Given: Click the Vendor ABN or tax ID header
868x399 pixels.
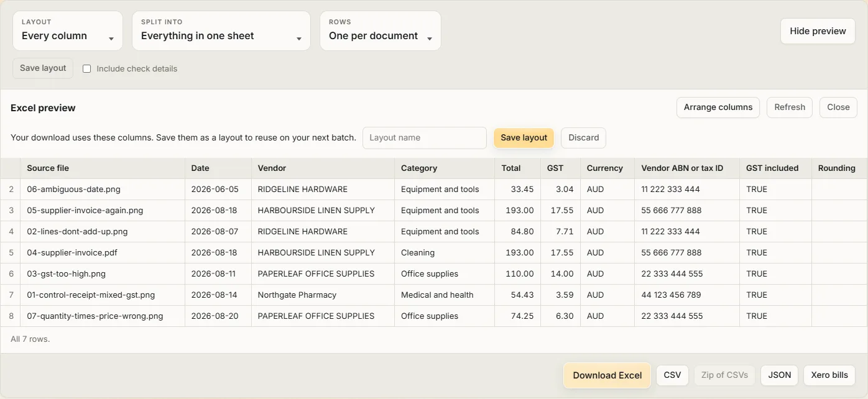Looking at the screenshot, I should click(x=686, y=168).
